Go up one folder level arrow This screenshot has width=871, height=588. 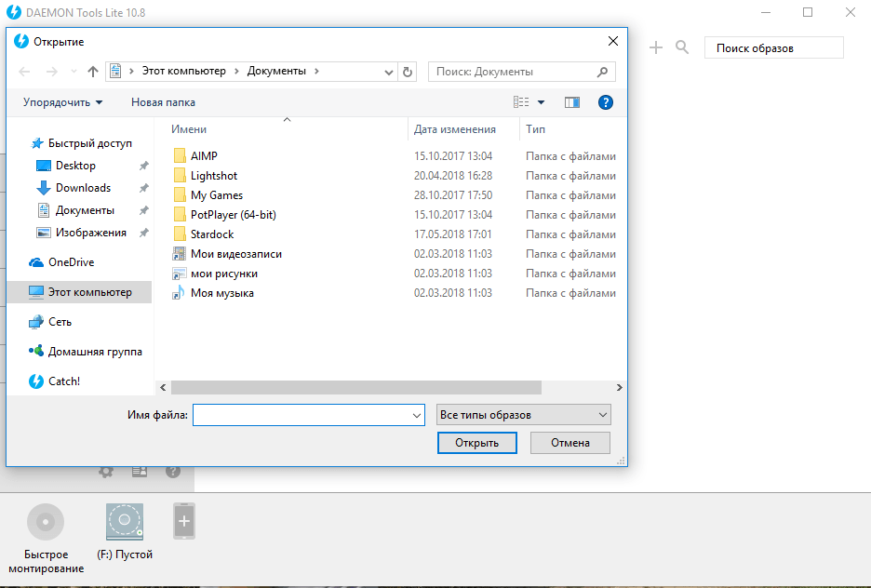[93, 72]
